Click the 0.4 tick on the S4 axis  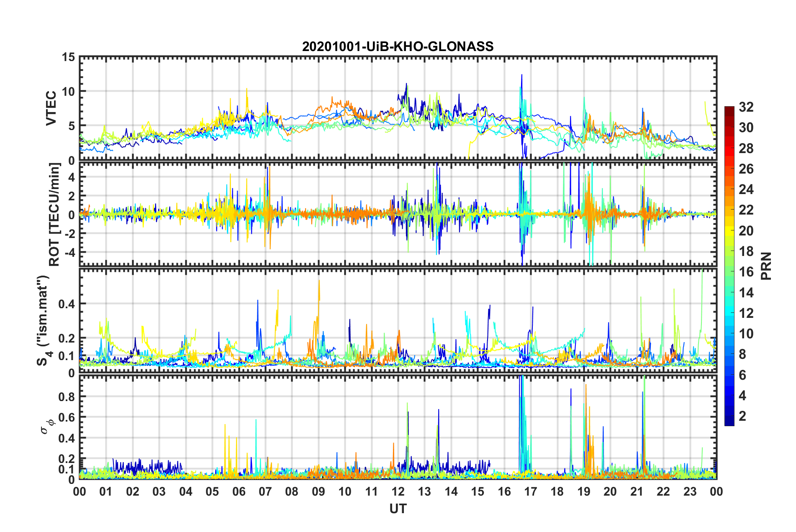pyautogui.click(x=67, y=304)
